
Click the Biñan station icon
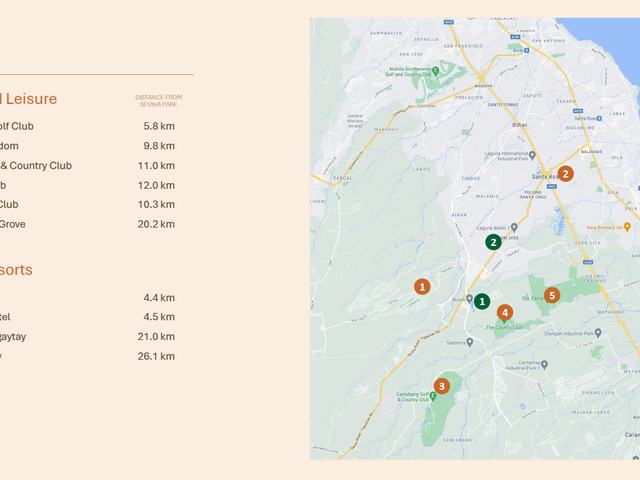click(527, 50)
